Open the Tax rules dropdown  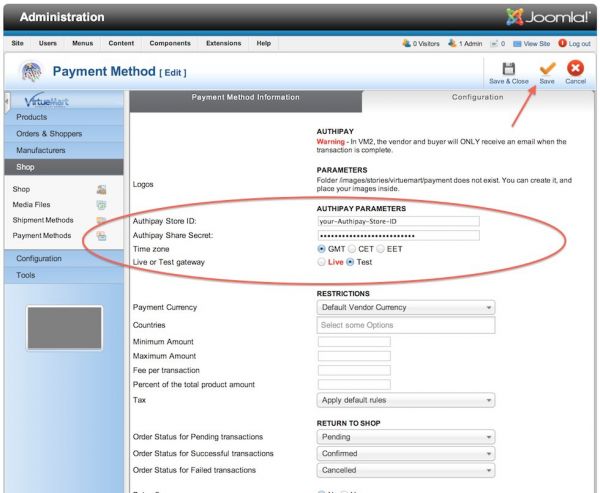tap(406, 400)
